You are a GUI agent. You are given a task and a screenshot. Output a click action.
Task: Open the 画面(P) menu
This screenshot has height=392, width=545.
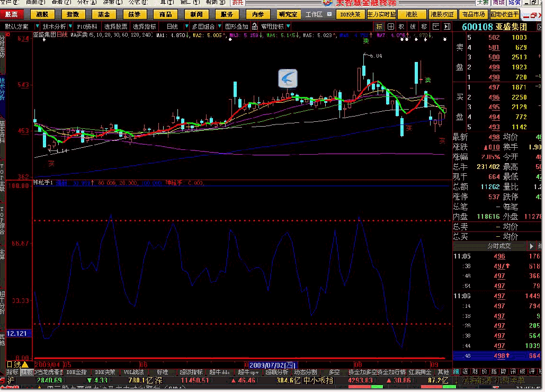(35, 3)
